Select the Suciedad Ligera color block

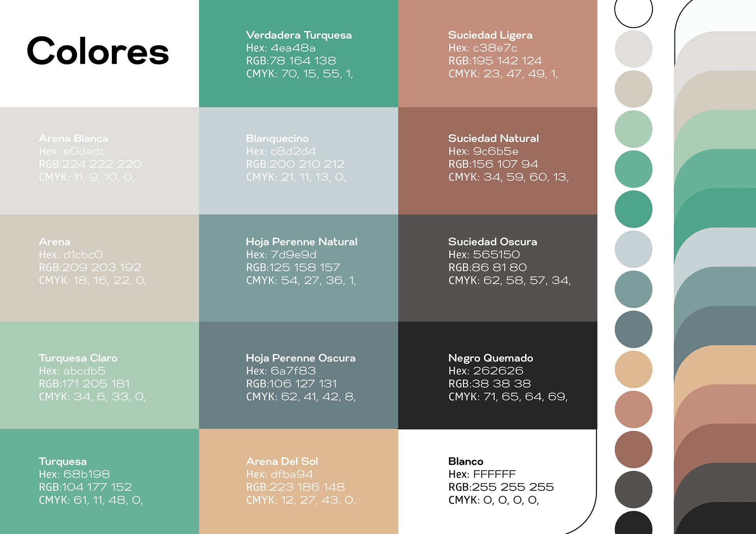(x=497, y=54)
